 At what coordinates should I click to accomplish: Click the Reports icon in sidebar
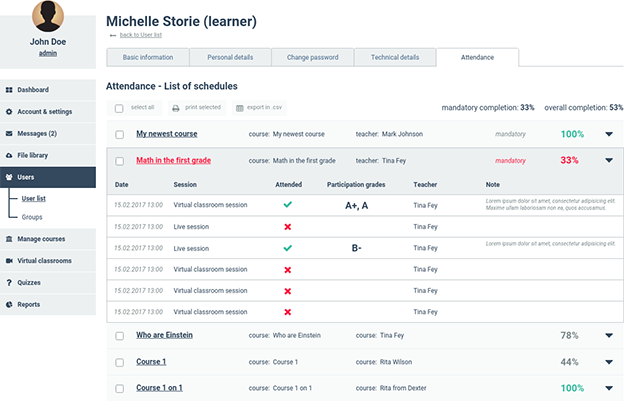(x=9, y=305)
